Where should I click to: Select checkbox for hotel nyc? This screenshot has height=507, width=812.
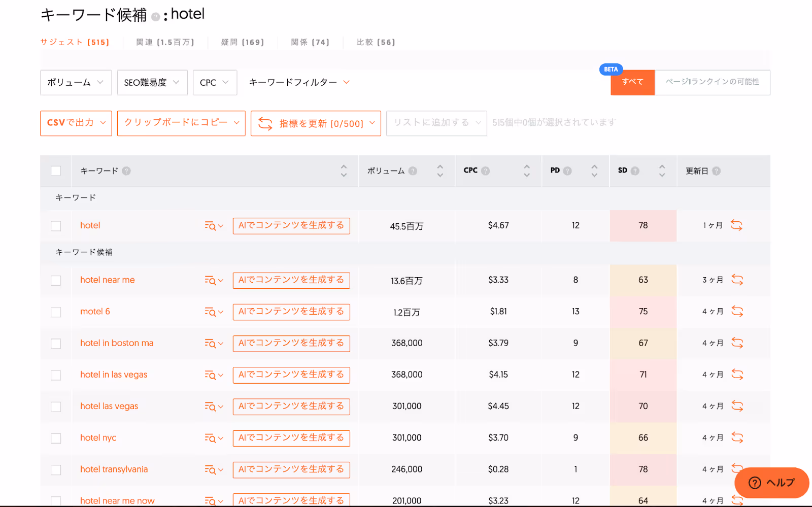tap(56, 438)
